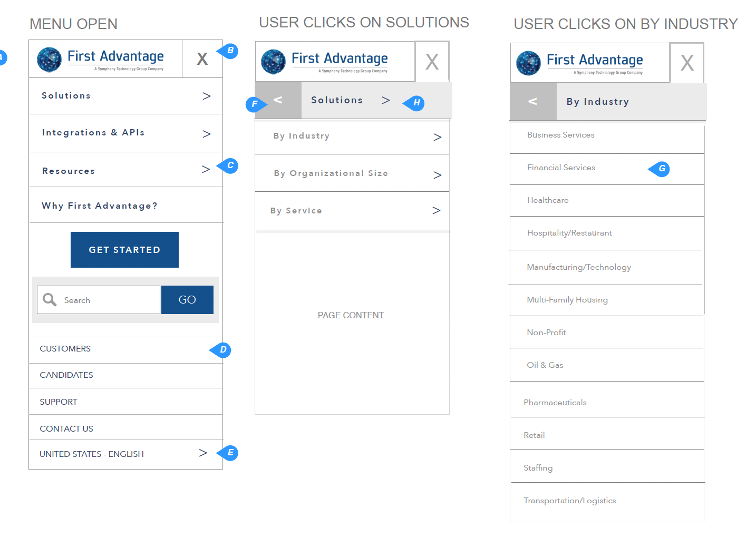Click annotation marker E beside the language row
Image resolution: width=756 pixels, height=547 pixels.
(x=229, y=453)
